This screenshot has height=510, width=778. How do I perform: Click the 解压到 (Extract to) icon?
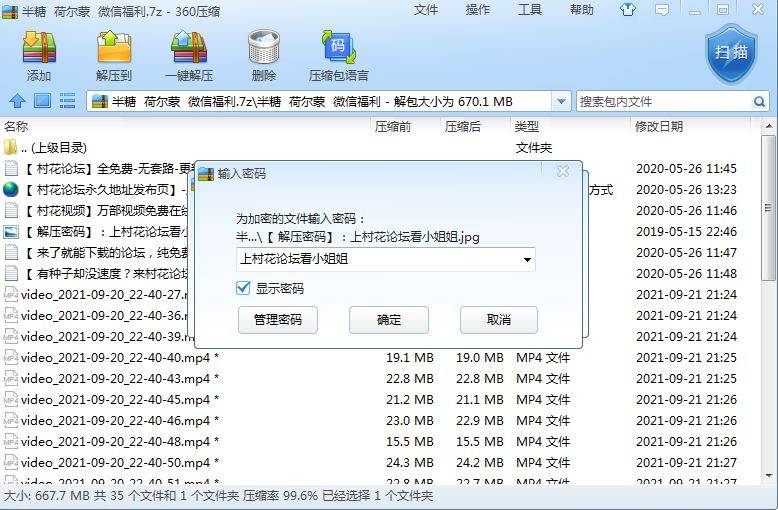tap(114, 50)
